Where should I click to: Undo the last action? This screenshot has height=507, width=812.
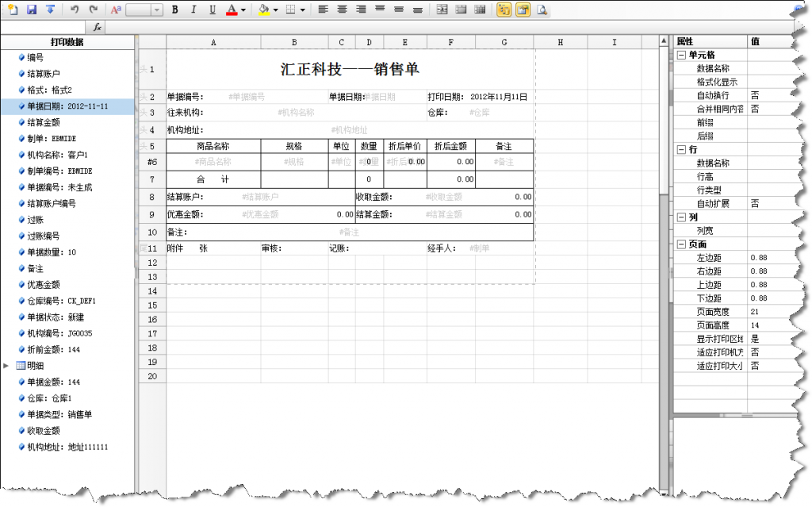75,10
